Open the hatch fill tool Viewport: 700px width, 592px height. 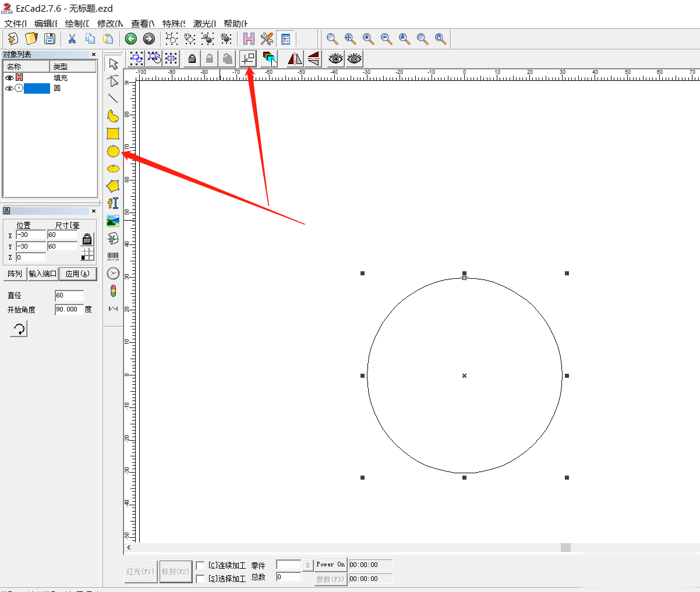tap(249, 39)
